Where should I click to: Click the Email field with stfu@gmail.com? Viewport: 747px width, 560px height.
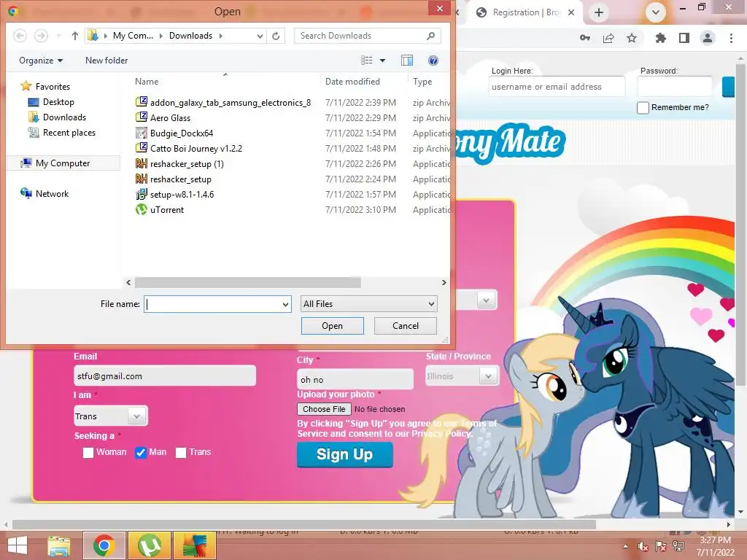165,376
